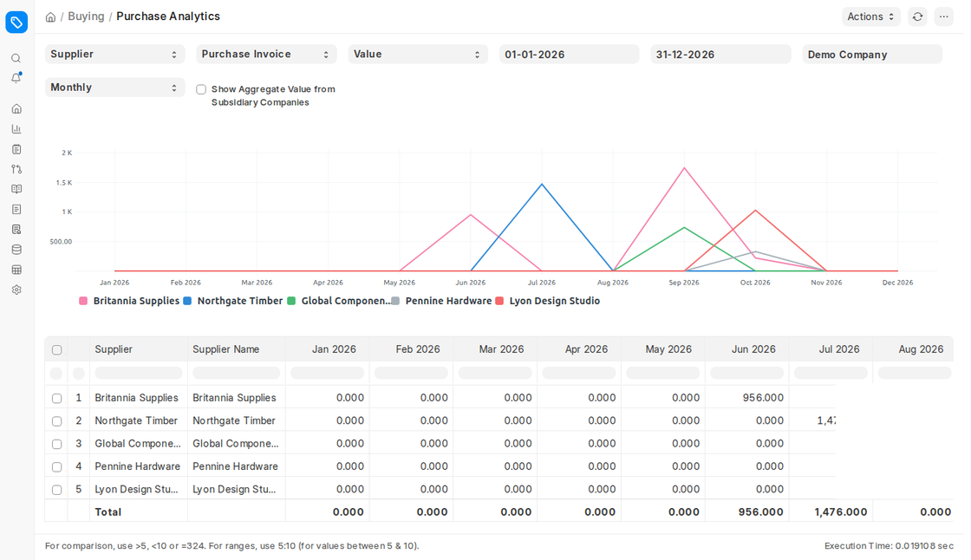The height and width of the screenshot is (560, 971).
Task: Toggle Pennine Hardware grey legend swatch
Action: click(x=395, y=301)
